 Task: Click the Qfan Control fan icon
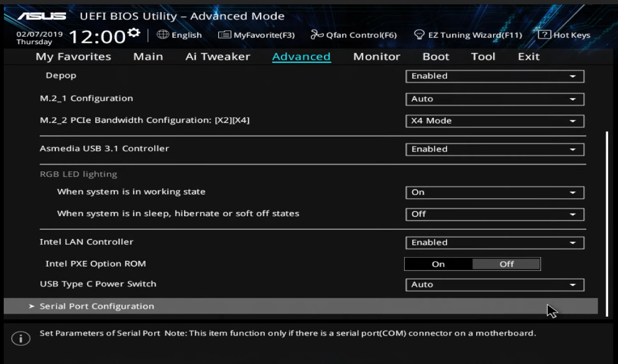317,35
